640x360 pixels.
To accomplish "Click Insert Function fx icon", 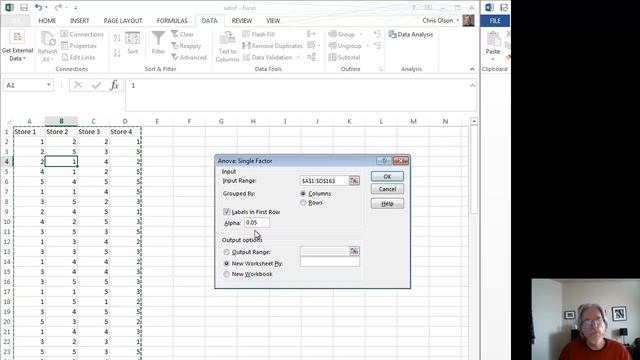I will point(114,85).
